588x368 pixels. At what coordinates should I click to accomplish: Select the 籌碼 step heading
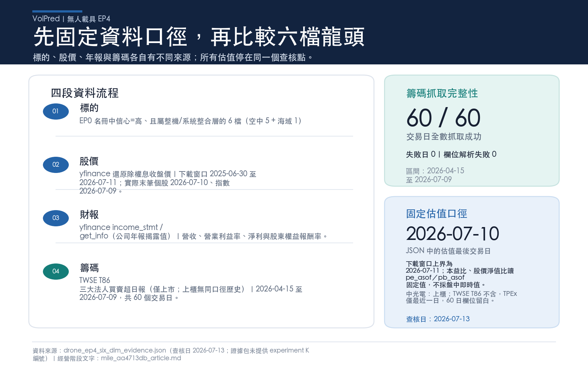point(89,268)
